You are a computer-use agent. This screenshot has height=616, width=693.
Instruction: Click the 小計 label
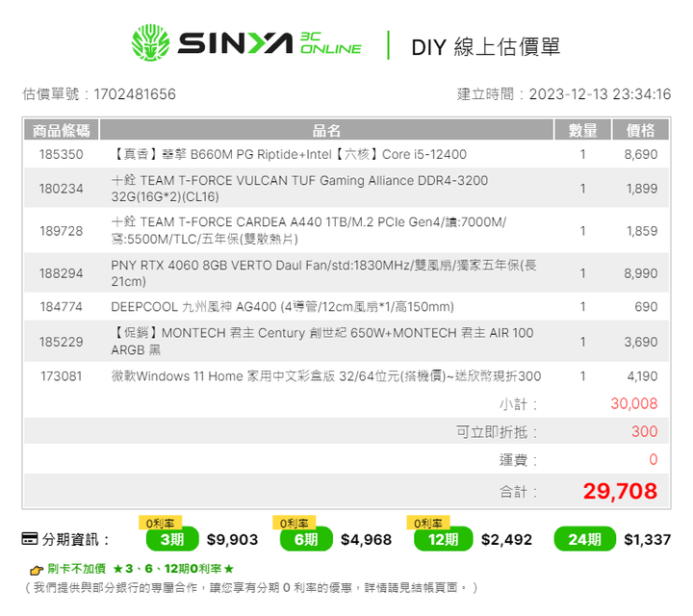(x=518, y=404)
